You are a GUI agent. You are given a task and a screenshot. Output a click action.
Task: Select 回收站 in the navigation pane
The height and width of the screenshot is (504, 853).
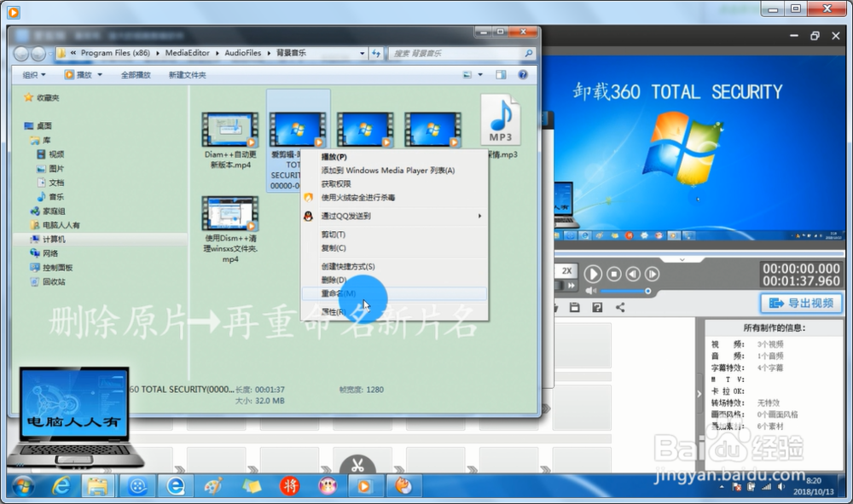tap(48, 281)
